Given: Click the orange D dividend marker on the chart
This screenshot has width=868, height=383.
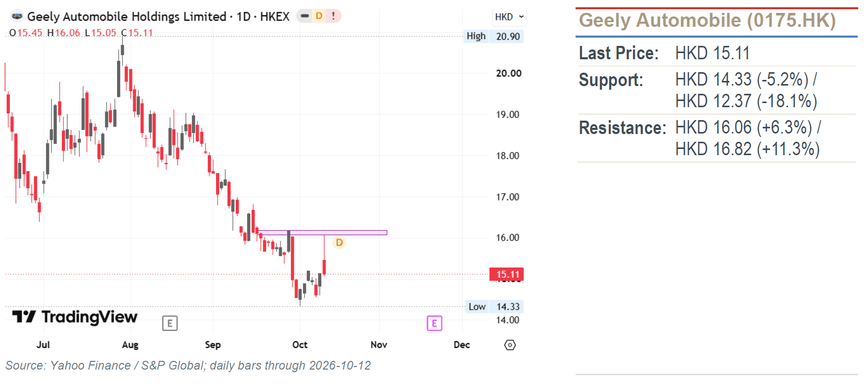Looking at the screenshot, I should tap(339, 242).
